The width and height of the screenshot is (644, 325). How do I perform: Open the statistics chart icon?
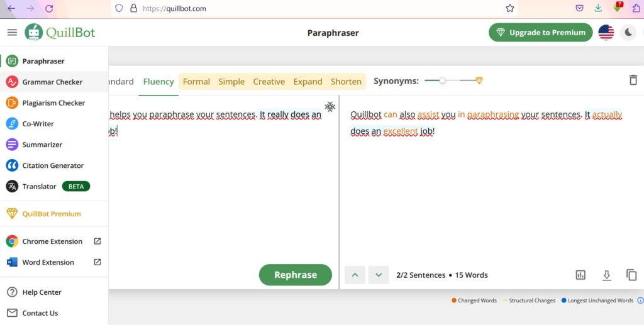pos(580,275)
